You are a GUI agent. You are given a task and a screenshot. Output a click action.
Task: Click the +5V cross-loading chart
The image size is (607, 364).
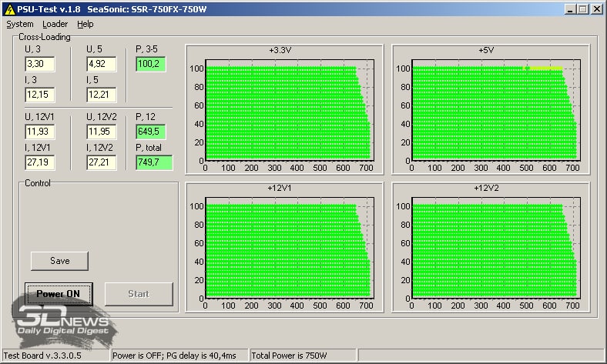491,109
